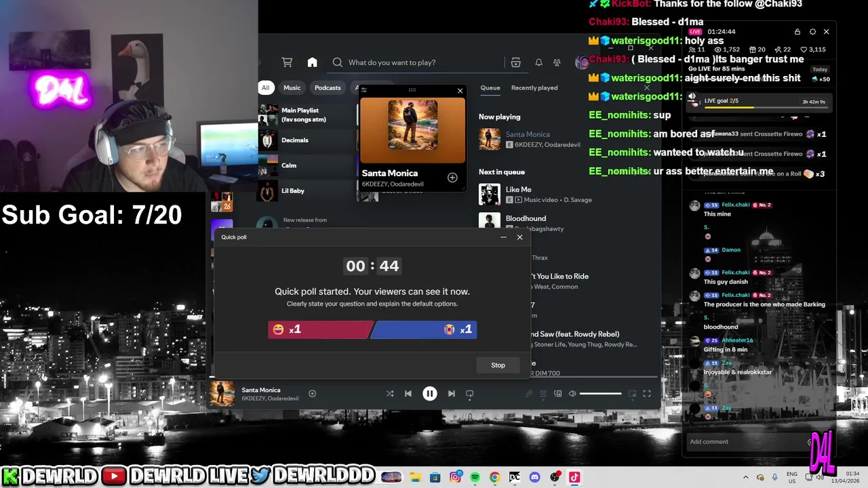868x488 pixels.
Task: Switch to the Queue tab
Action: point(490,87)
